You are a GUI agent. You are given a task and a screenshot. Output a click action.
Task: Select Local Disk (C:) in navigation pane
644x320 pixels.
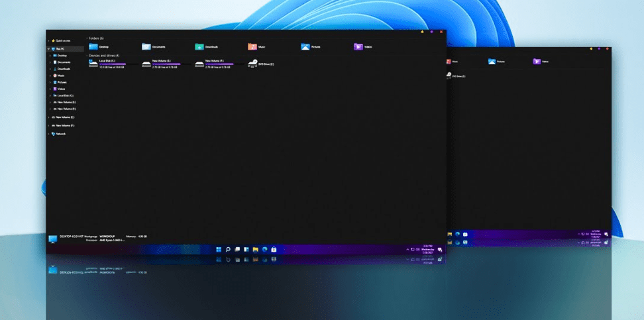click(63, 95)
